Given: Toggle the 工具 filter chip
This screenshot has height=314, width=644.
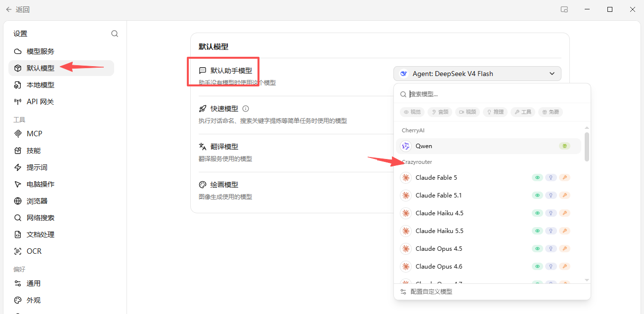Looking at the screenshot, I should [523, 112].
